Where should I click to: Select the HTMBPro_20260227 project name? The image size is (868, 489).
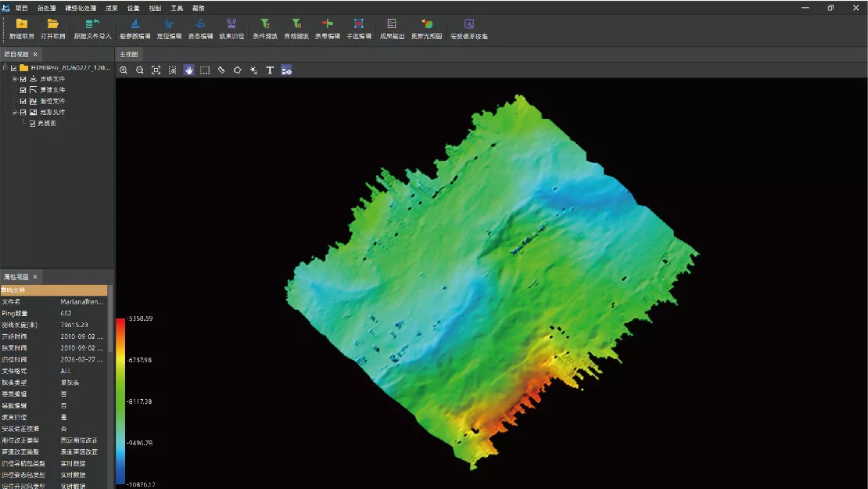tap(70, 67)
